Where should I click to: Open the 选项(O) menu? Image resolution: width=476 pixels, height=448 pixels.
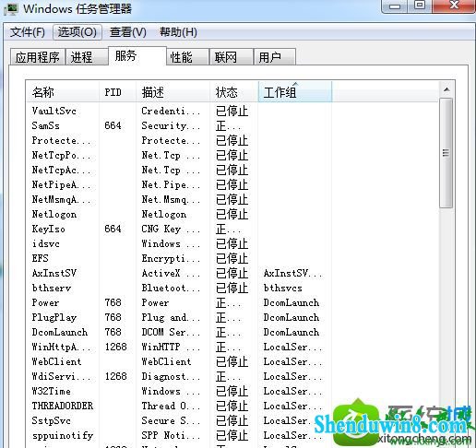coord(77,32)
